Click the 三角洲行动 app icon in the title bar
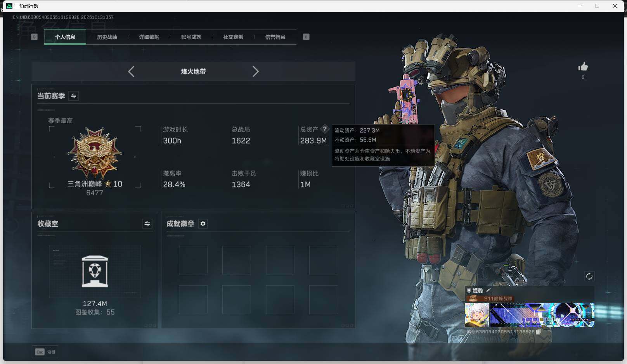This screenshot has width=627, height=364. (x=9, y=6)
